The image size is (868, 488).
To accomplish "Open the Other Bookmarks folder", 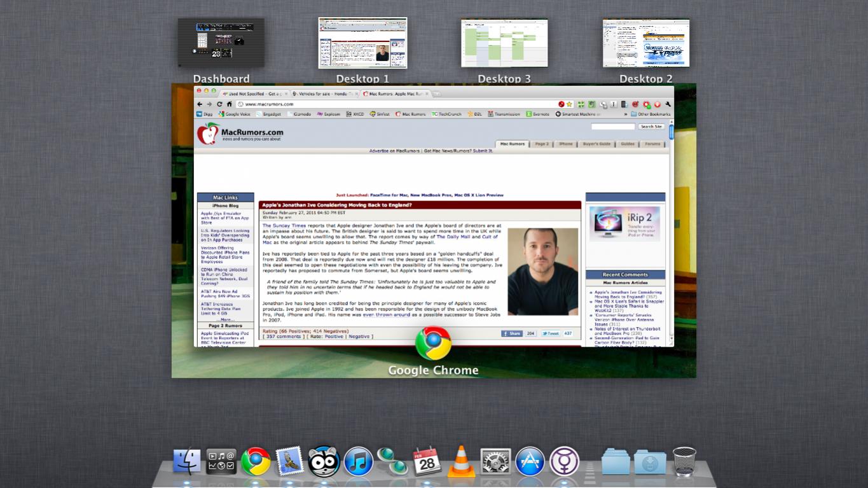I will 651,115.
